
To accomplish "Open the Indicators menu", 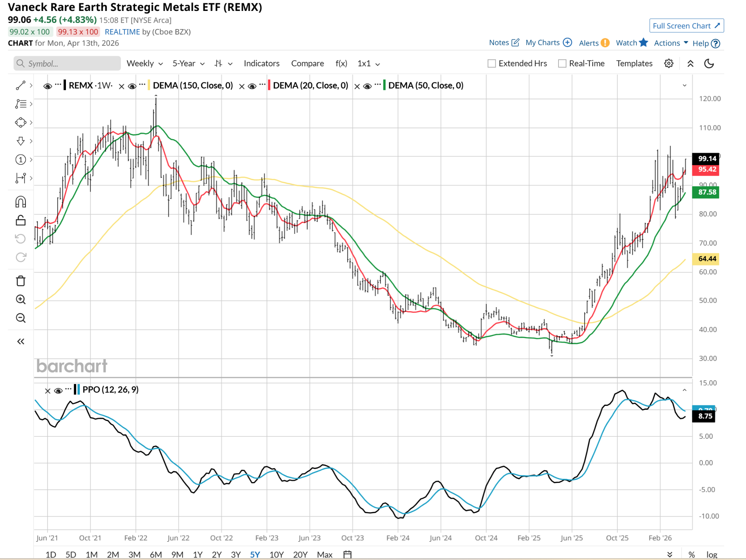I will (x=262, y=63).
